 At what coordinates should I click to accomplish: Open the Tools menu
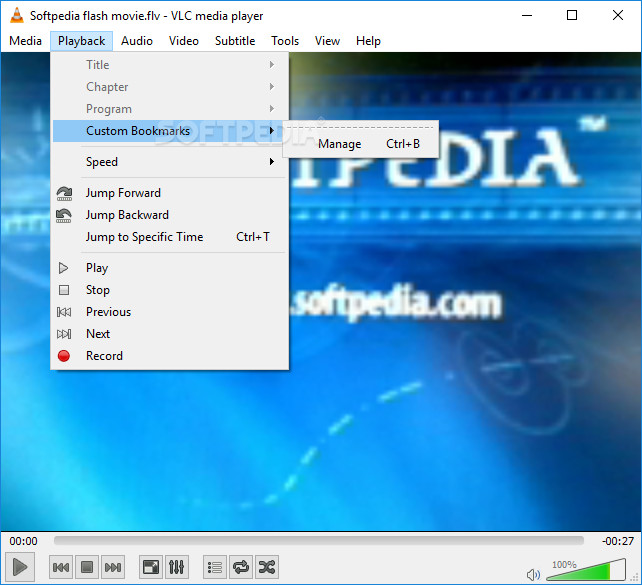(285, 41)
